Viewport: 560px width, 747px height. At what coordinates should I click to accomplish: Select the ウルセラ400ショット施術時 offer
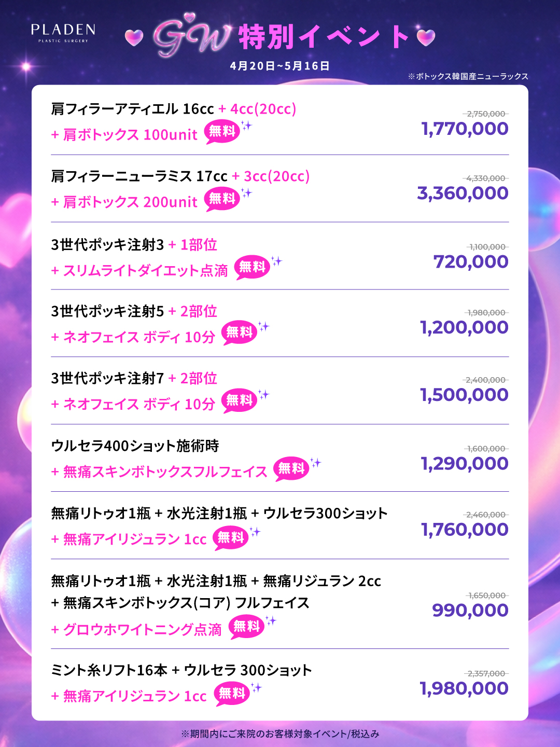point(135,446)
